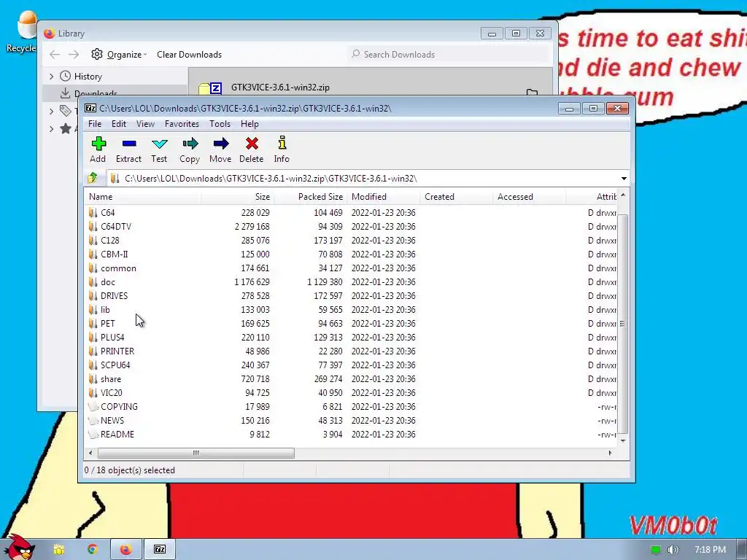Select the VIC20 folder row
Viewport: 747px width, 560px height.
pyautogui.click(x=352, y=393)
